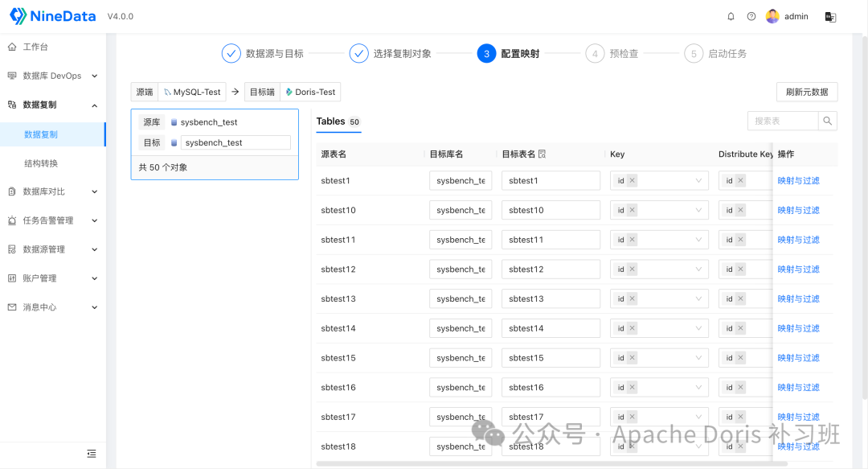868x469 pixels.
Task: Switch language via the translate icon
Action: tap(829, 16)
